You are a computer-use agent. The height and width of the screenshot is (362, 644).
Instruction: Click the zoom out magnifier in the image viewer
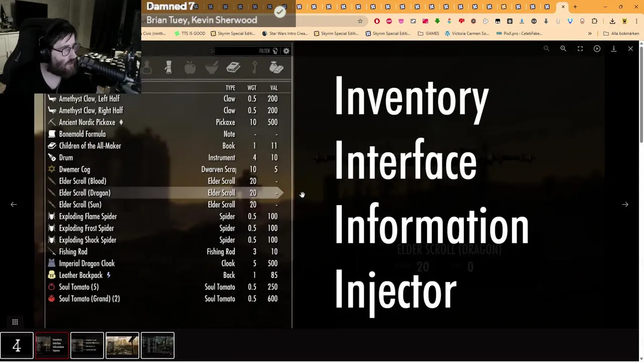tap(546, 49)
